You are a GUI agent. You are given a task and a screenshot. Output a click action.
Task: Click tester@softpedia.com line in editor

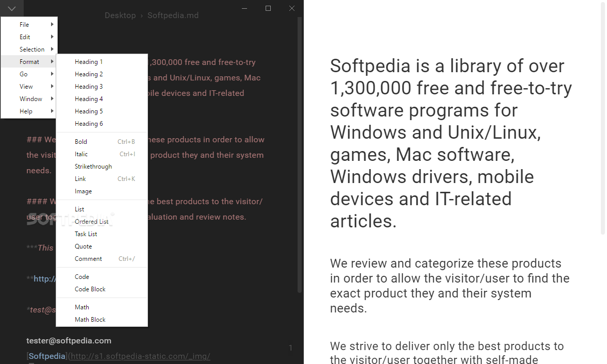pyautogui.click(x=69, y=340)
